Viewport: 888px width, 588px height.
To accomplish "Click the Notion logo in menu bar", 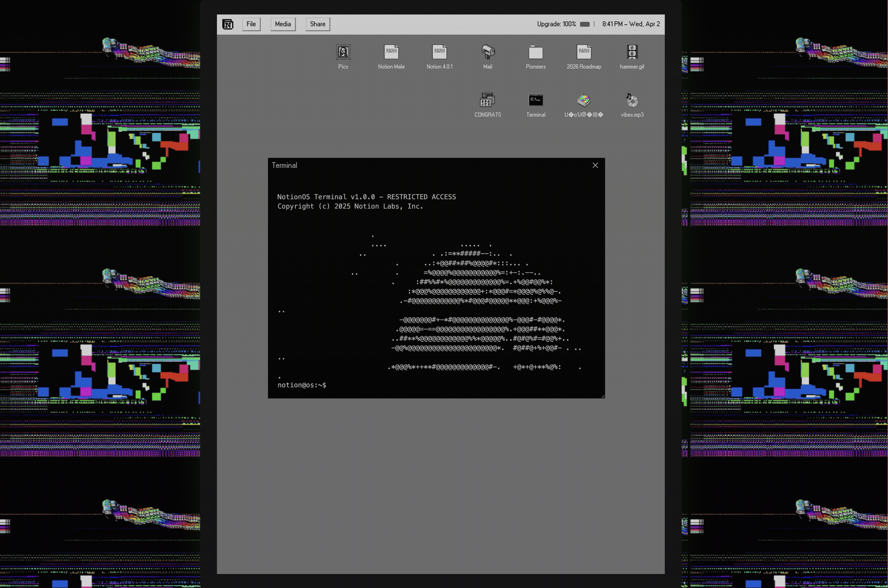I will pyautogui.click(x=228, y=24).
